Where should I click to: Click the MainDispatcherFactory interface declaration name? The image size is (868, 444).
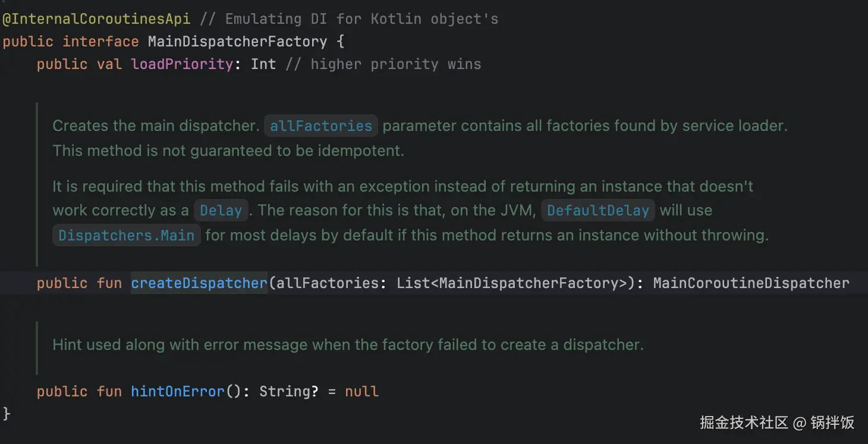(237, 42)
